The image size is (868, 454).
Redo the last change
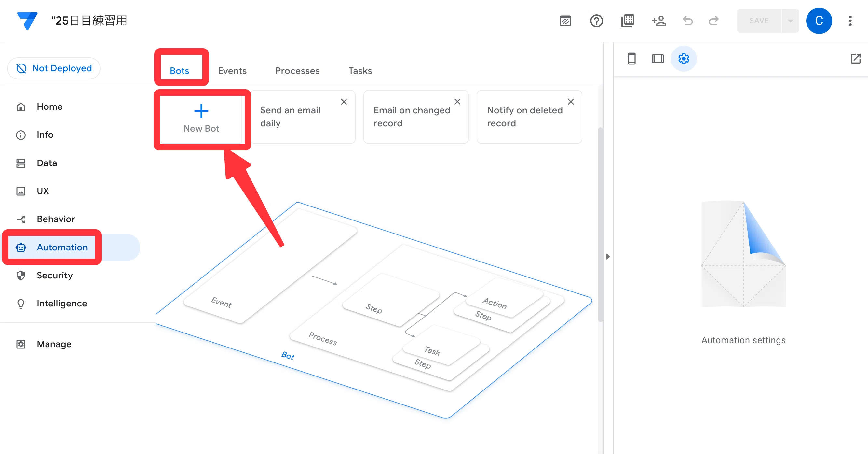coord(714,21)
